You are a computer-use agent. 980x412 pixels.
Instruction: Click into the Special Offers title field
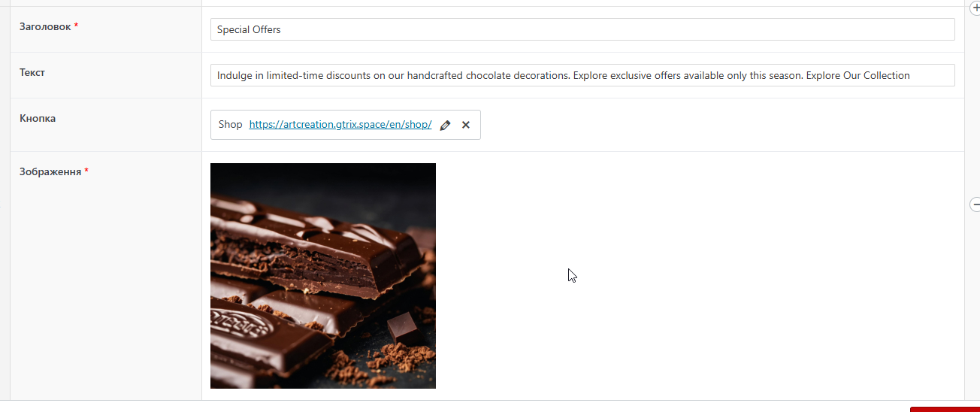coord(582,29)
